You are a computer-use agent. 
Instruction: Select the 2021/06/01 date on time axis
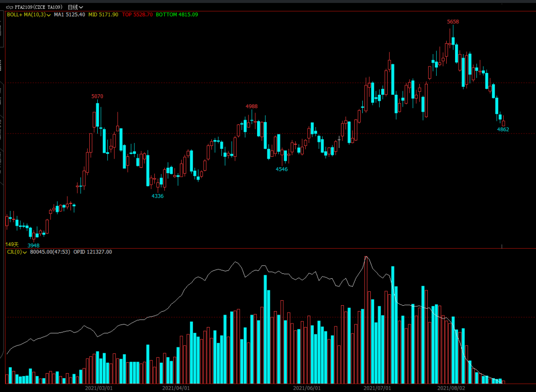(307, 388)
